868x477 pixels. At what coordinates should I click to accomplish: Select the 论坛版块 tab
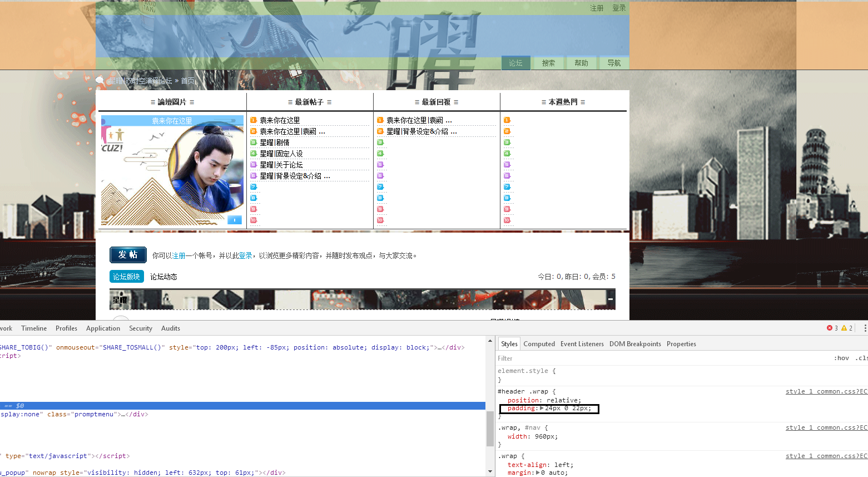pos(126,277)
